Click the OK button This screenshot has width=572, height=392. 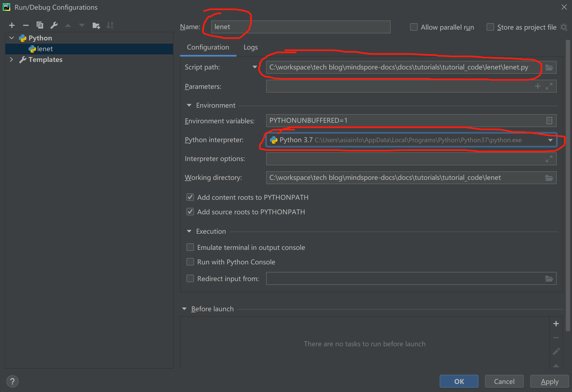459,381
